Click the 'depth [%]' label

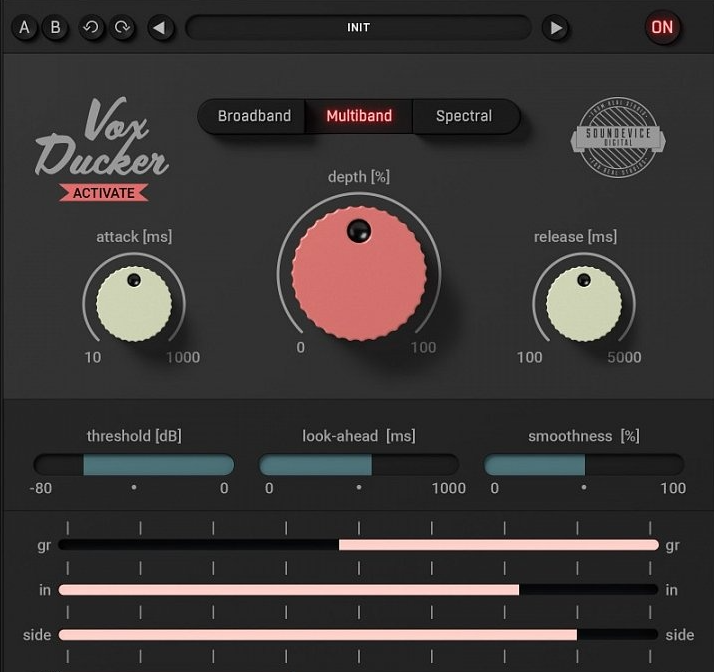(x=359, y=177)
